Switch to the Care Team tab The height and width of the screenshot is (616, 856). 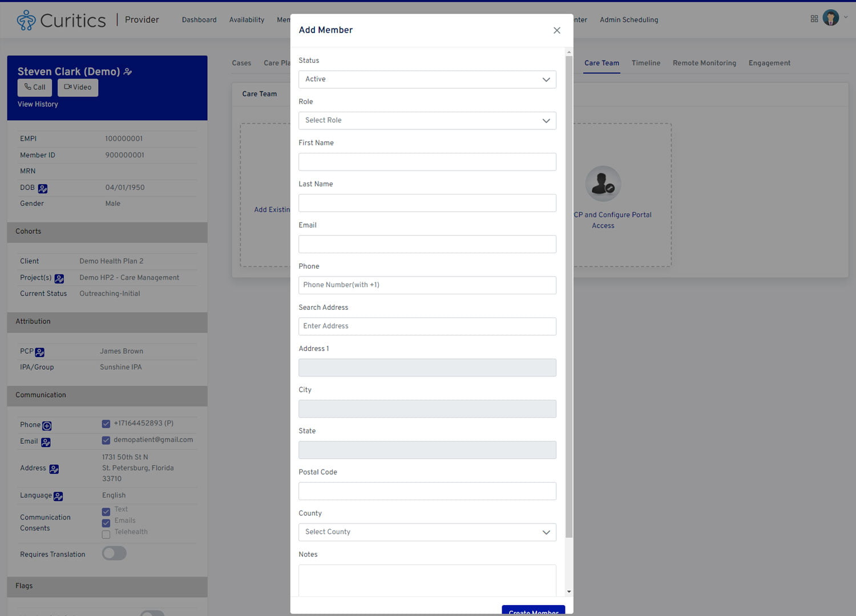click(601, 63)
